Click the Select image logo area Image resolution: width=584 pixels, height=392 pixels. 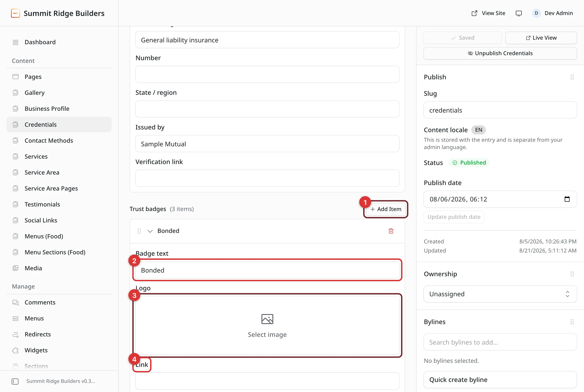[x=267, y=325]
